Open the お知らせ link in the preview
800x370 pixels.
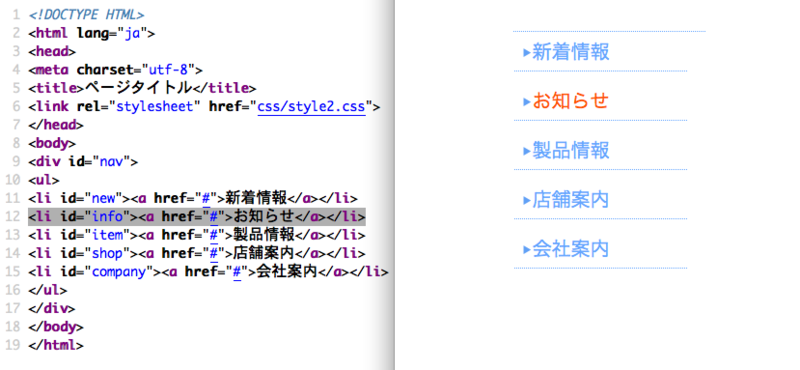click(x=570, y=101)
